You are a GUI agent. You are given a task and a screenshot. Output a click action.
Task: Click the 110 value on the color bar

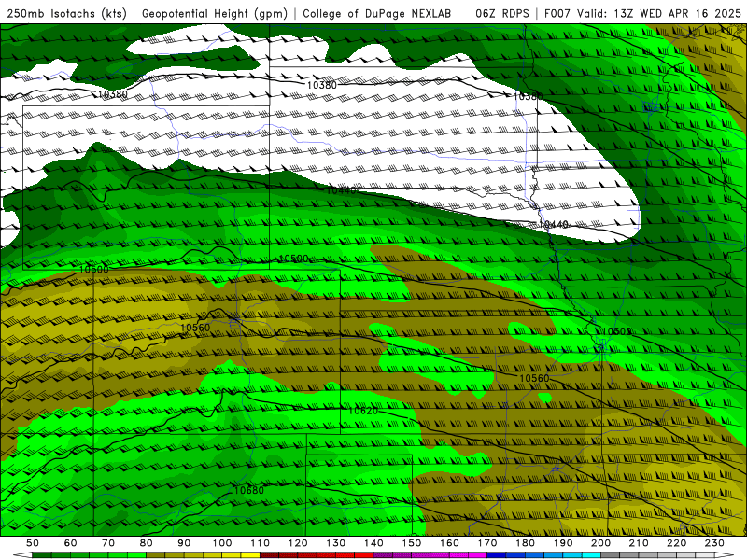click(260, 543)
